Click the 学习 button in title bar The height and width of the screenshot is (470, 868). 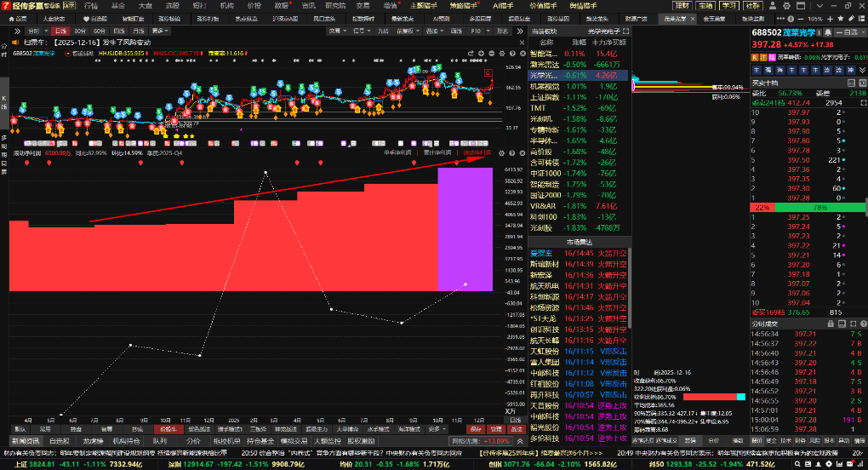[x=729, y=5]
